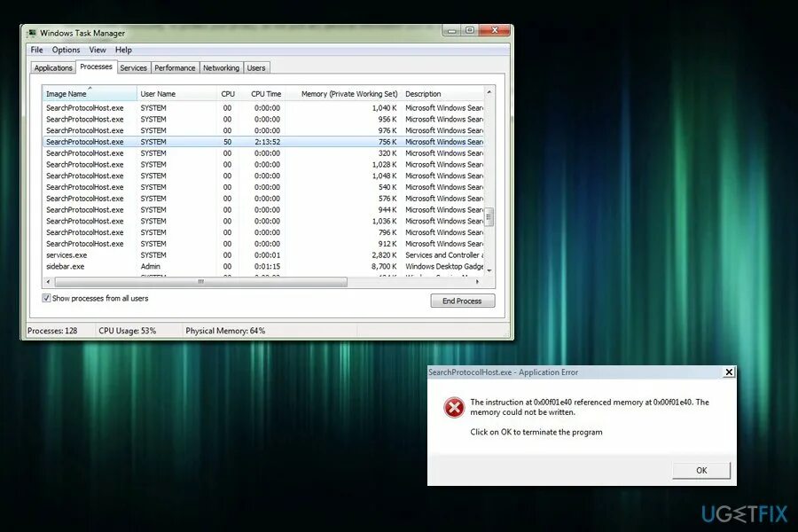
Task: Click the horizontal scrollbar thumb
Action: (201, 282)
